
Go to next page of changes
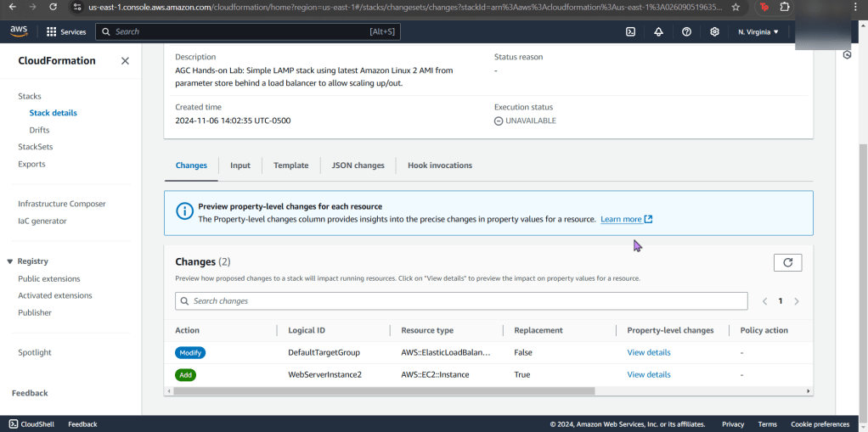point(796,301)
